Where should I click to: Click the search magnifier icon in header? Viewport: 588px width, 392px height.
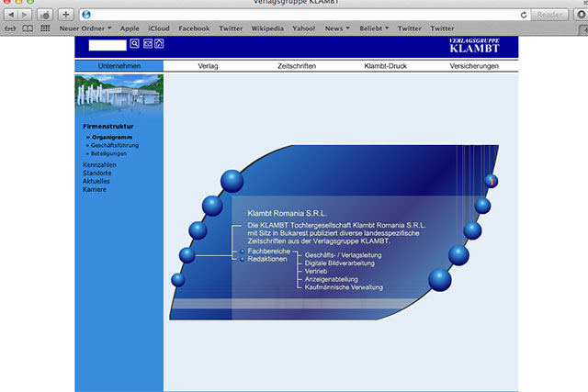(x=135, y=43)
